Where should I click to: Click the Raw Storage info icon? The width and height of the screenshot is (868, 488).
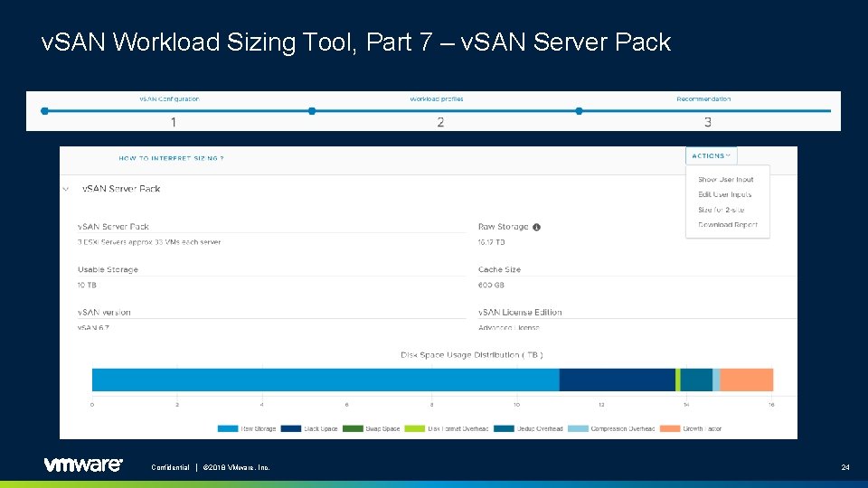coord(536,227)
